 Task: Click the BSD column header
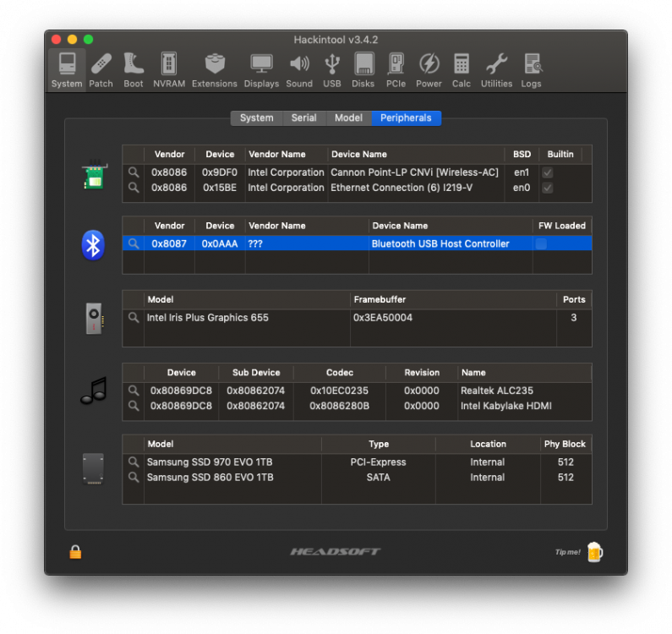(x=522, y=155)
